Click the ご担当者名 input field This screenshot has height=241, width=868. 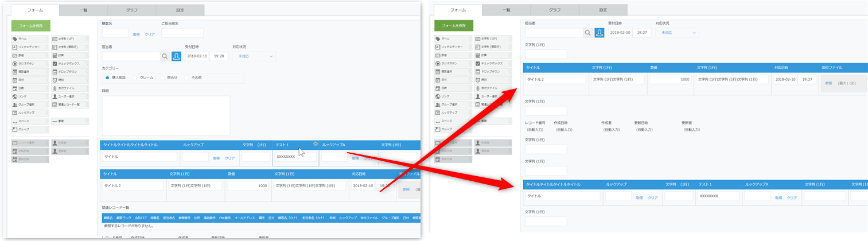pos(182,33)
